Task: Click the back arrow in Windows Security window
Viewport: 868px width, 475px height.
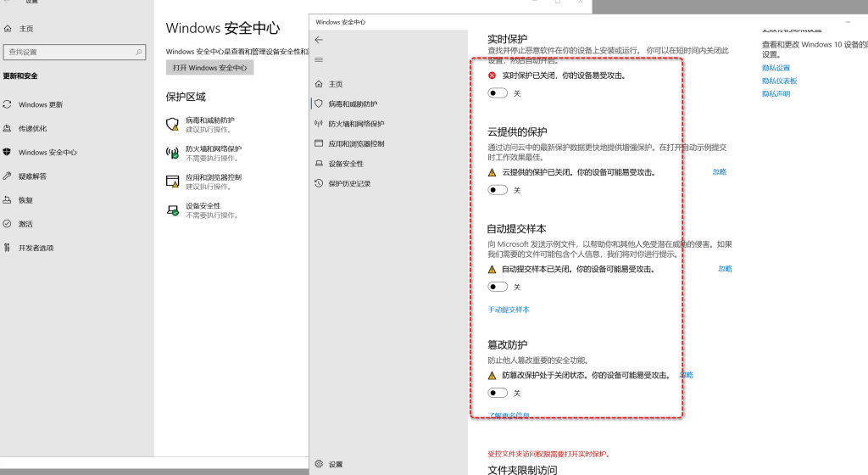Action: click(319, 40)
